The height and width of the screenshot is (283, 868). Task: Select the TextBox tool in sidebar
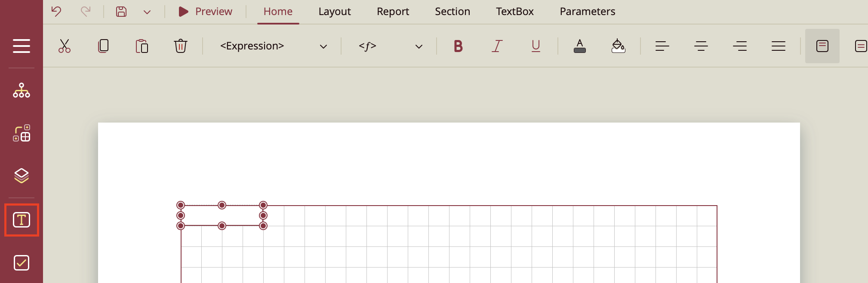22,220
